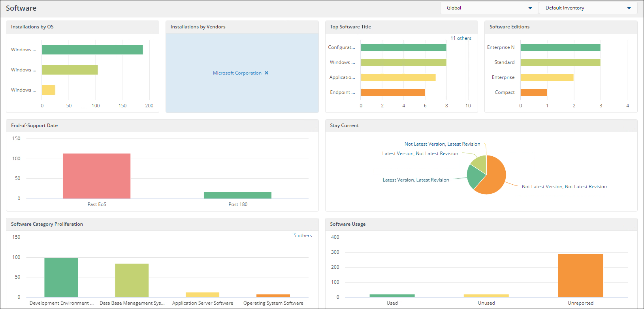The height and width of the screenshot is (309, 644).
Task: Click the Development Environment category bar
Action: (61, 277)
